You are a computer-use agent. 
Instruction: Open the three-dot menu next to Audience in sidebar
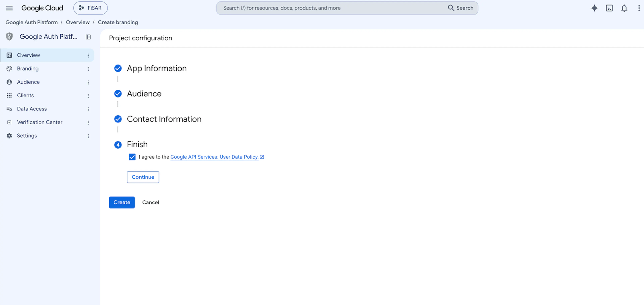point(88,82)
